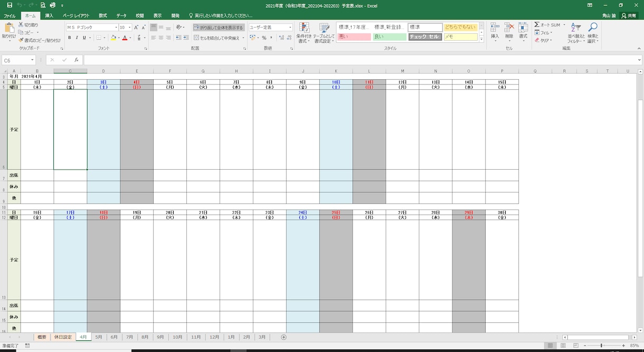Increase the cell indent
This screenshot has width=644, height=352.
(x=186, y=38)
